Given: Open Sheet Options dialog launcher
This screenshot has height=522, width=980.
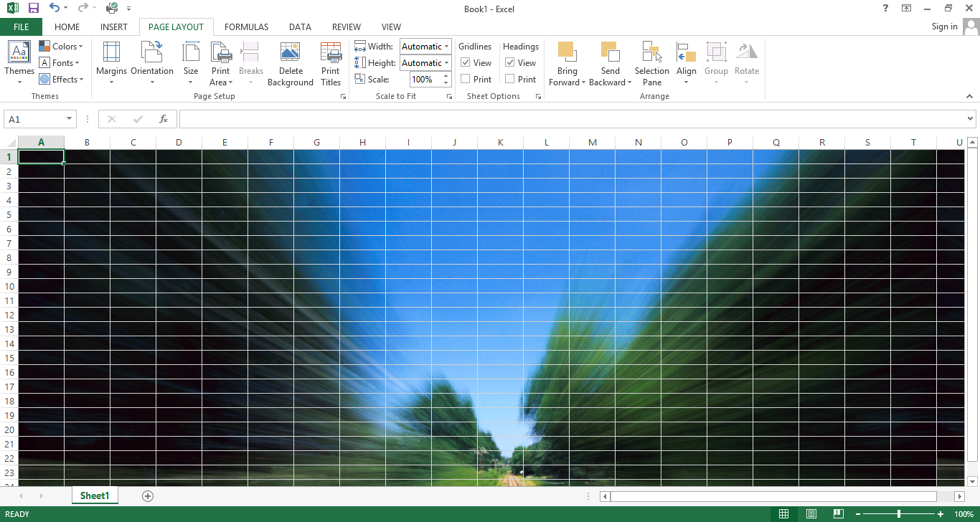Looking at the screenshot, I should (538, 96).
